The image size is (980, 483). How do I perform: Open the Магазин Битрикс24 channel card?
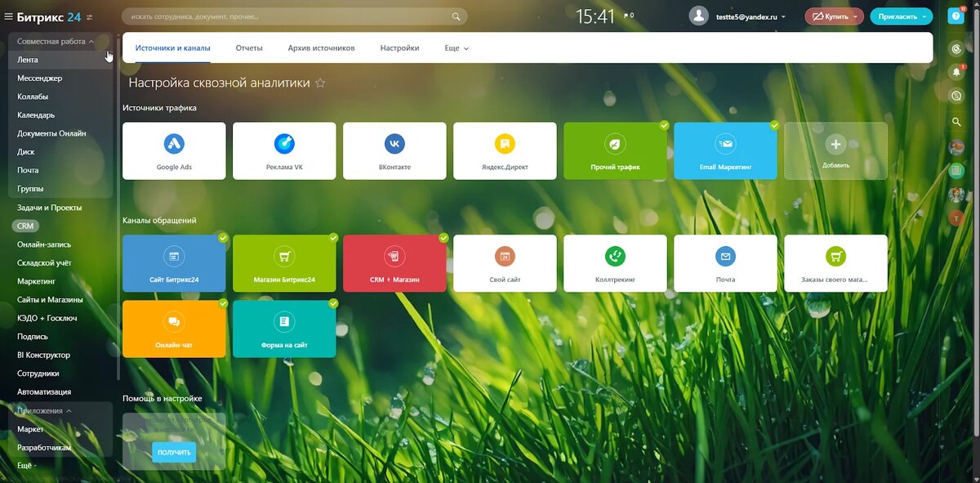coord(284,263)
